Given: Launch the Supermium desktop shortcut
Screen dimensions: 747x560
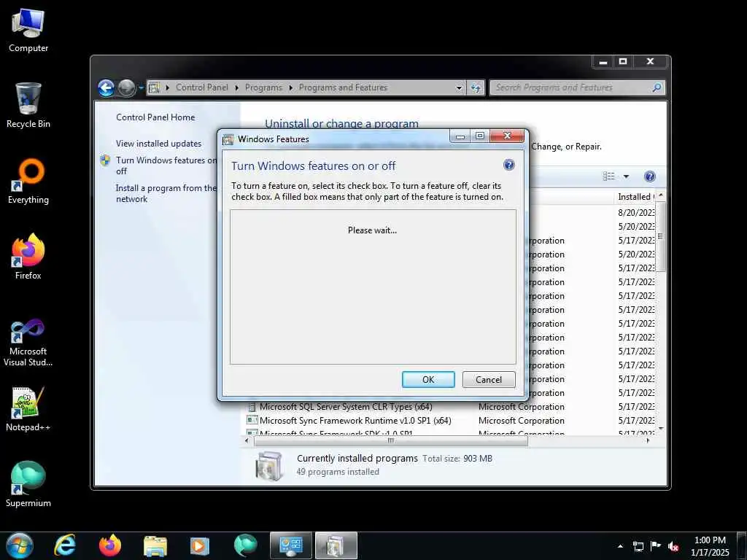Looking at the screenshot, I should click(x=28, y=484).
